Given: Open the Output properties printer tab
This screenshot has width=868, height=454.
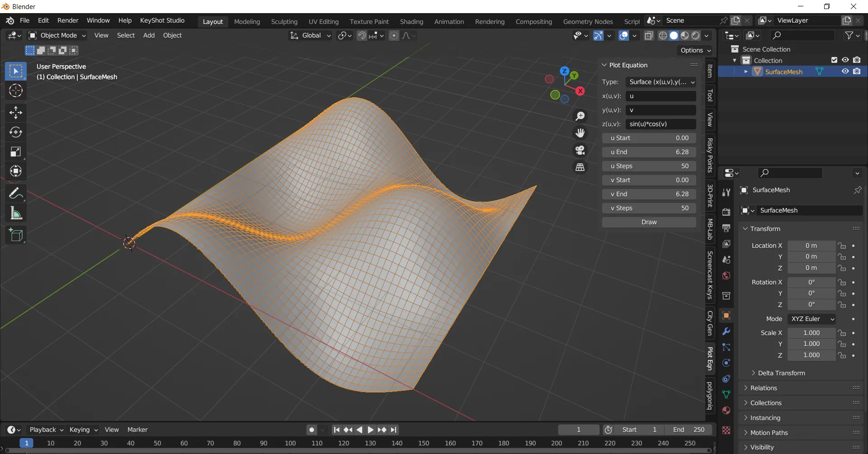Looking at the screenshot, I should [x=726, y=228].
